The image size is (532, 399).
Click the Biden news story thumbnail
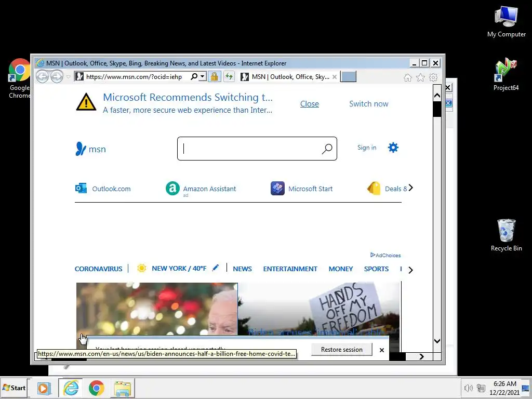(157, 309)
